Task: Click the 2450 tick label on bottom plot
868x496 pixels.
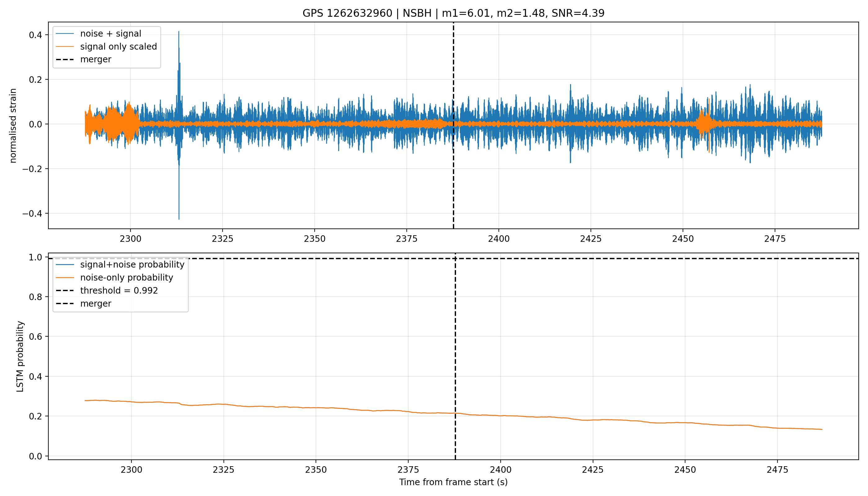Action: coord(685,470)
